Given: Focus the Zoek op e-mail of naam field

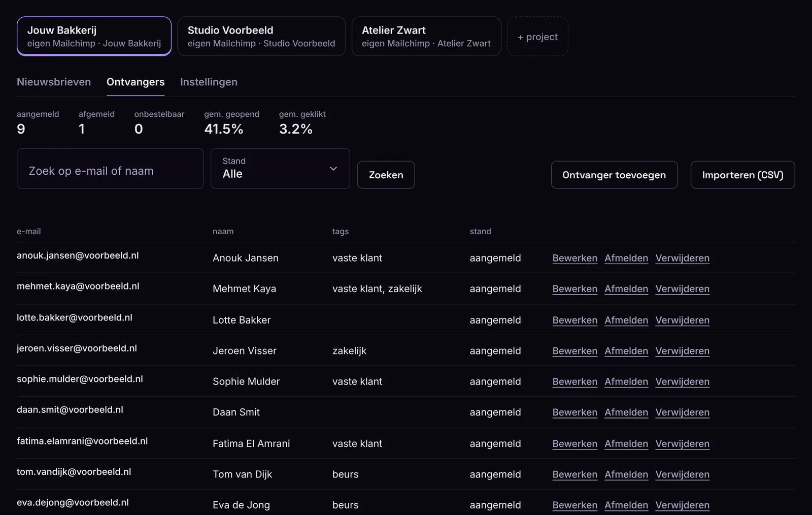Looking at the screenshot, I should 110,169.
